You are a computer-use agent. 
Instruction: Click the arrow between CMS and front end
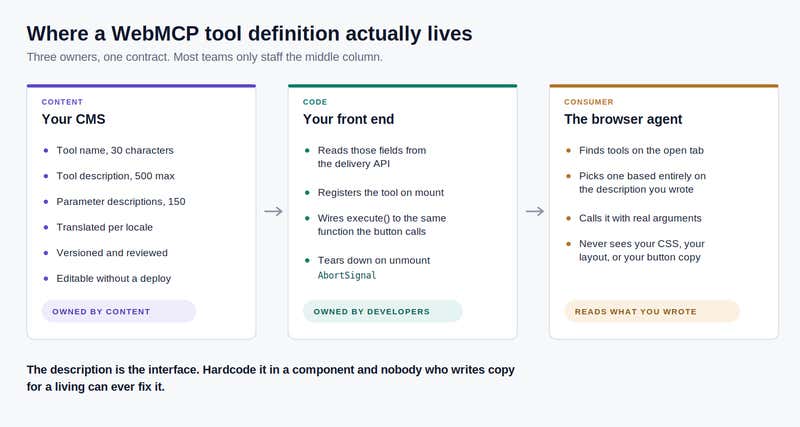pyautogui.click(x=273, y=211)
